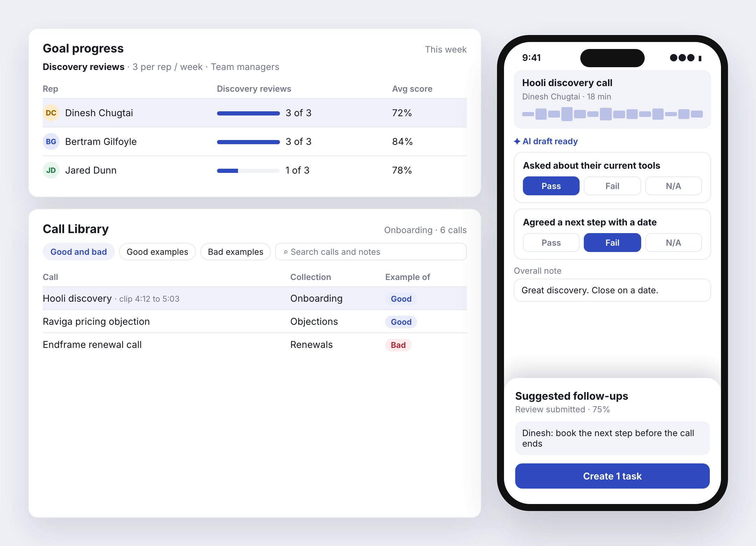Image resolution: width=756 pixels, height=546 pixels.
Task: Select N/A for Agreed a next step with a date
Action: pos(673,243)
